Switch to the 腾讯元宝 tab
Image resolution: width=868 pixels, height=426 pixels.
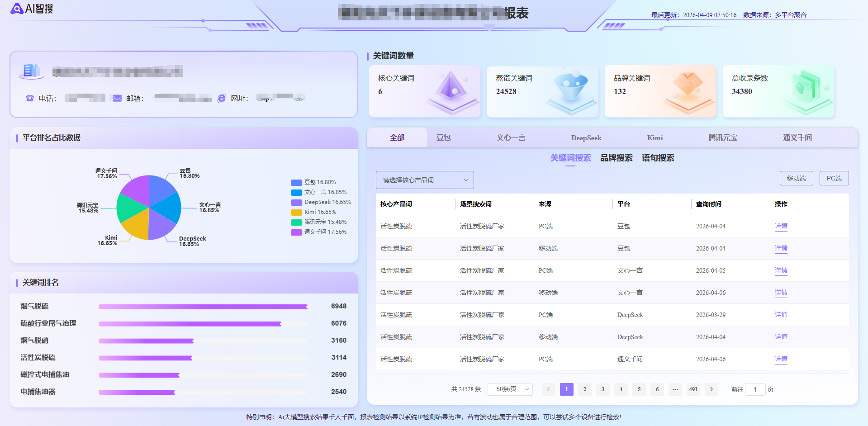tap(723, 137)
